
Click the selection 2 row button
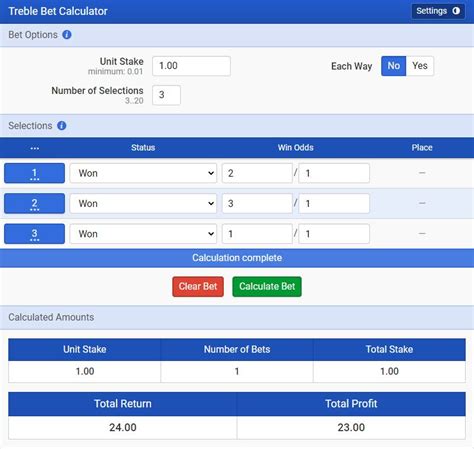(x=34, y=203)
